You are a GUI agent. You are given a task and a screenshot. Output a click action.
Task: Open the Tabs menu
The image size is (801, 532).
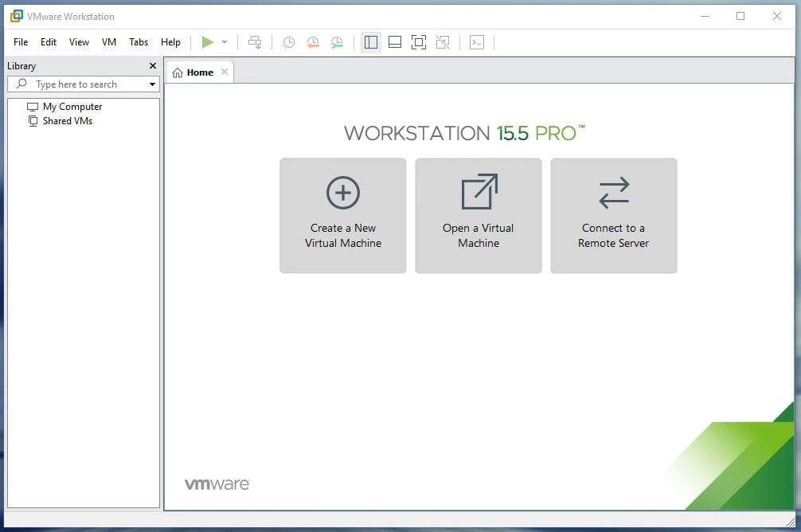(139, 42)
